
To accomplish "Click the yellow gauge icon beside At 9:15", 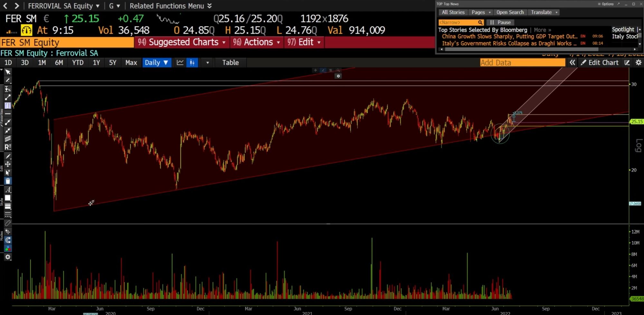I will point(26,30).
